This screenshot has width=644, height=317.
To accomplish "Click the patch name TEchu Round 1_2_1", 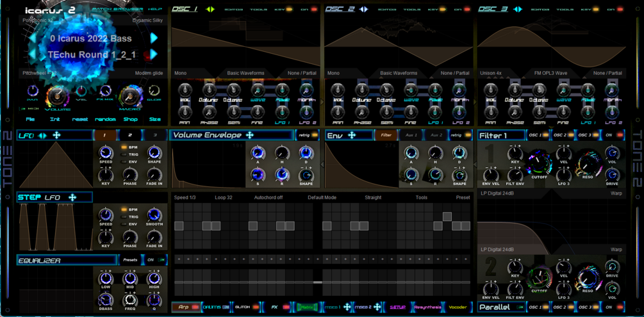I will 92,54.
